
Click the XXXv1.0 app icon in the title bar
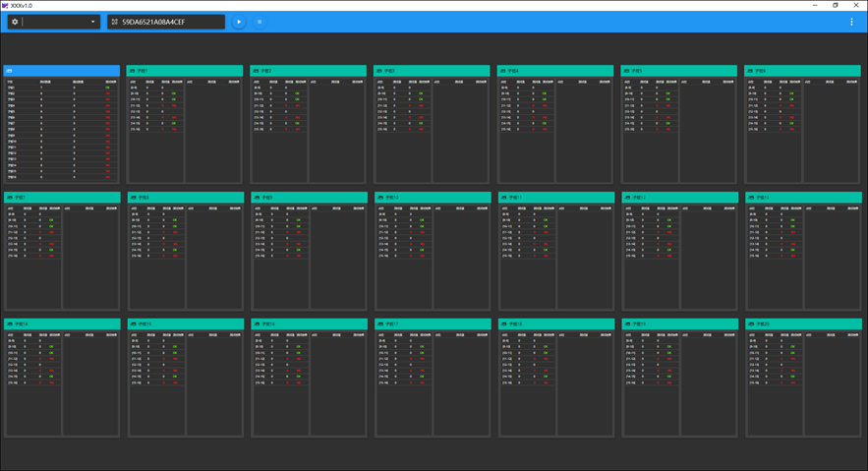(5, 5)
